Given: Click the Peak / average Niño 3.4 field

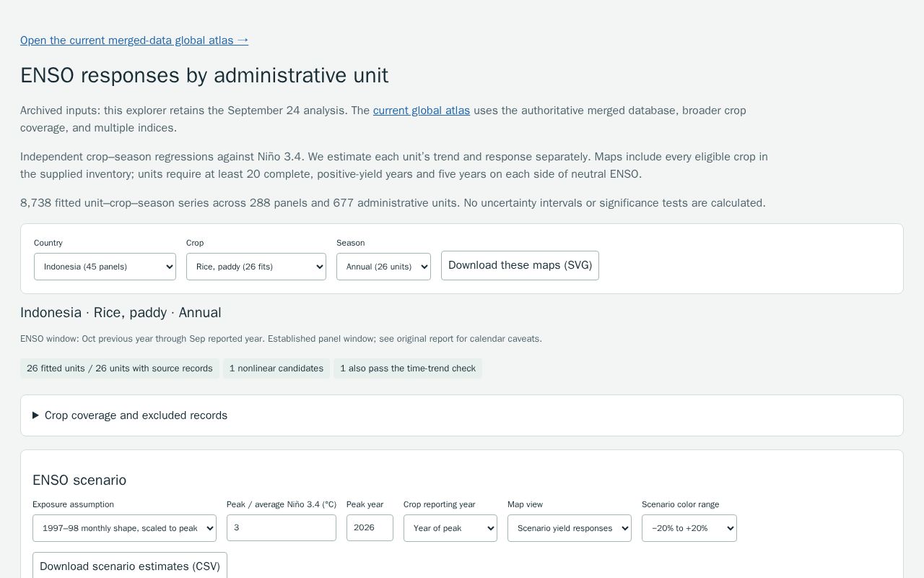Looking at the screenshot, I should pos(282,527).
